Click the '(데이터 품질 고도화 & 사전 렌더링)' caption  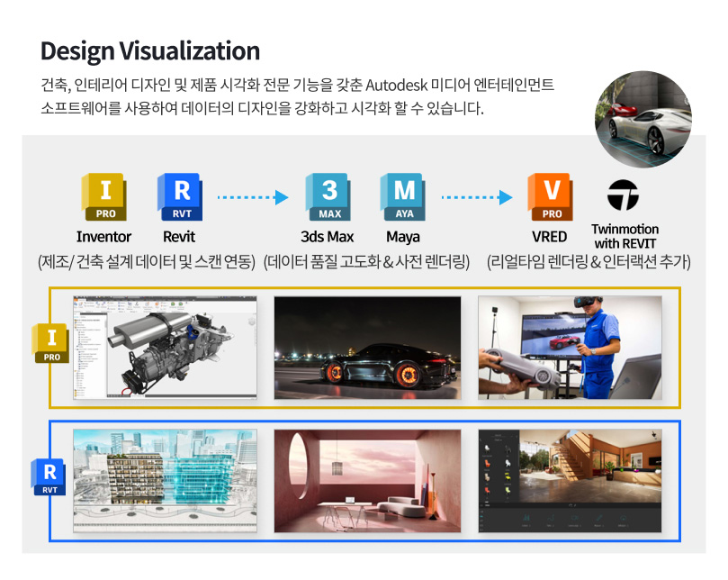click(x=366, y=262)
